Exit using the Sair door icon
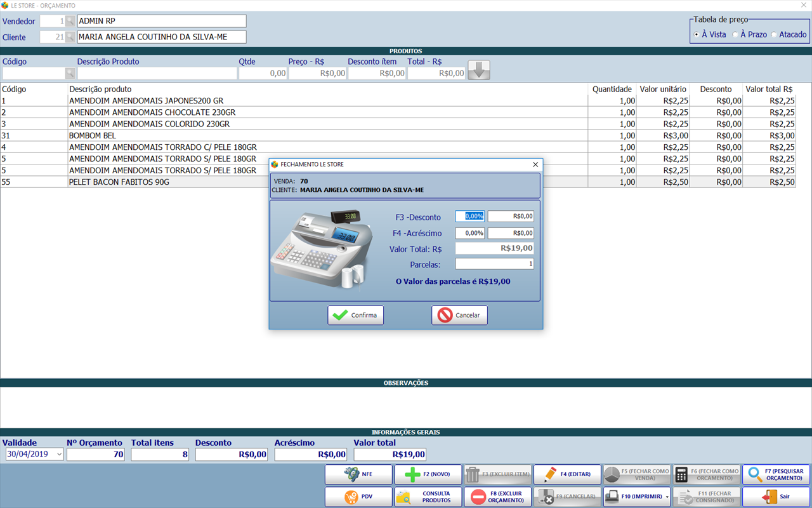This screenshot has height=508, width=812. pyautogui.click(x=776, y=497)
